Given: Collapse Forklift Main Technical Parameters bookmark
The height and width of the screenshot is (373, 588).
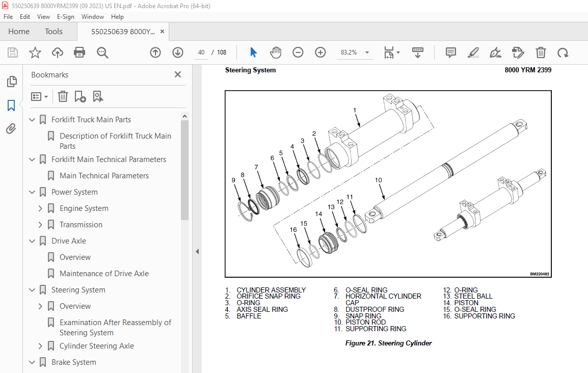Looking at the screenshot, I should click(x=32, y=159).
